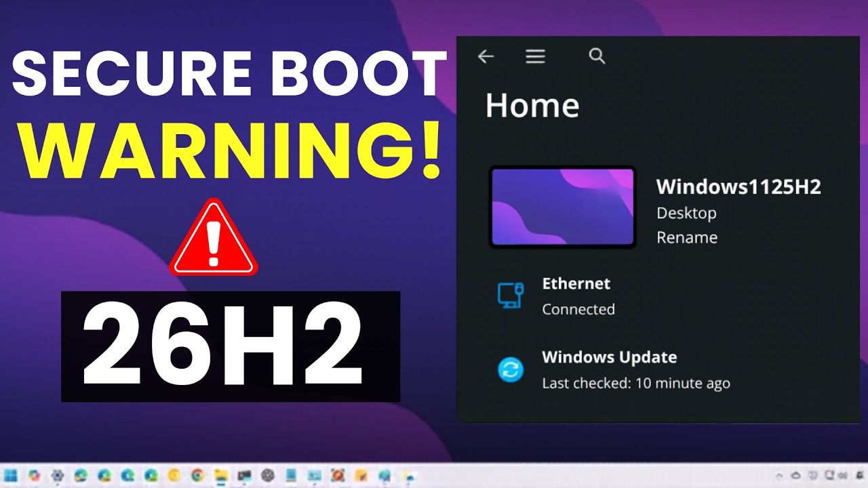Open the OneDrive cloud tray icon
This screenshot has height=488, width=868.
point(796,476)
